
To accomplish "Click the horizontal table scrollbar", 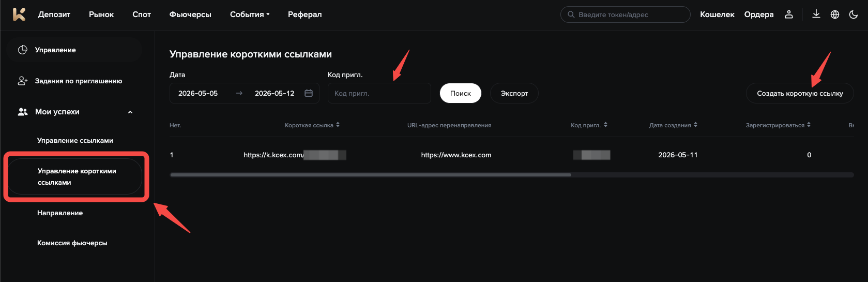I will pos(371,175).
